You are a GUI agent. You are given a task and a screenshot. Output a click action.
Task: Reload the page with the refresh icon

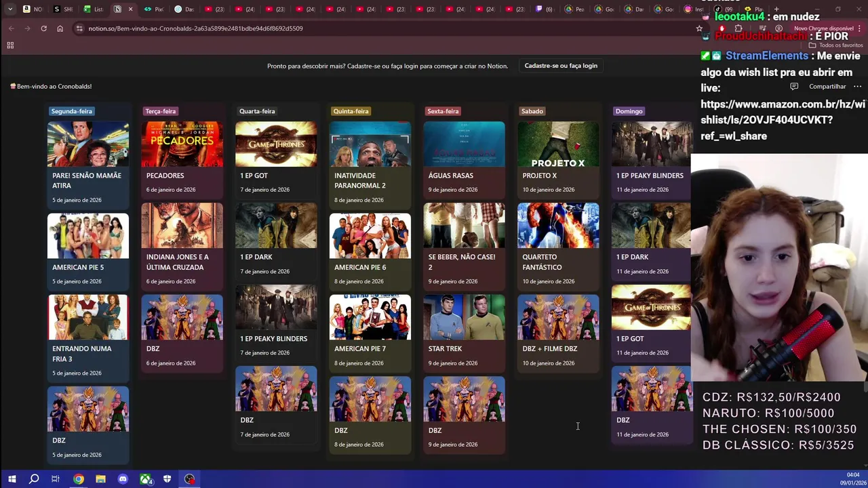[43, 28]
